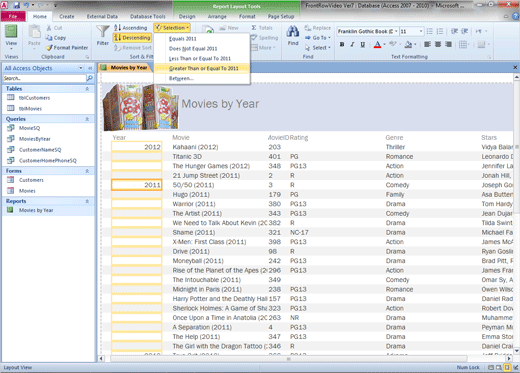Open tblCustomers table

pyautogui.click(x=34, y=98)
